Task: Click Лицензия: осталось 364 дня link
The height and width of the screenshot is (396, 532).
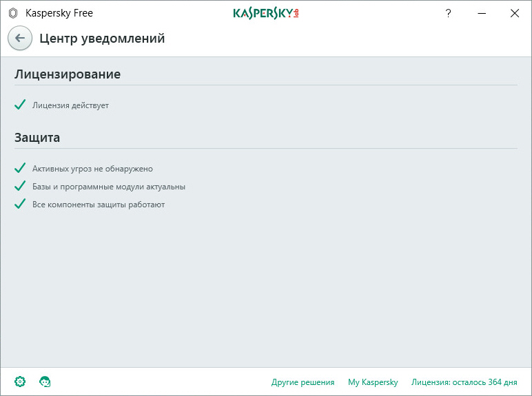Action: (464, 382)
